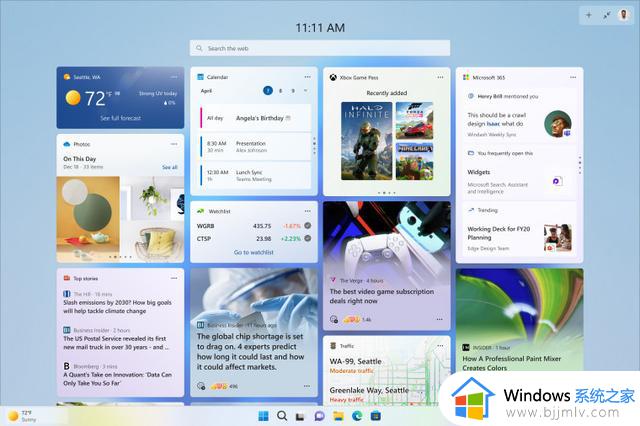Click See all in the Photos widget

(169, 167)
